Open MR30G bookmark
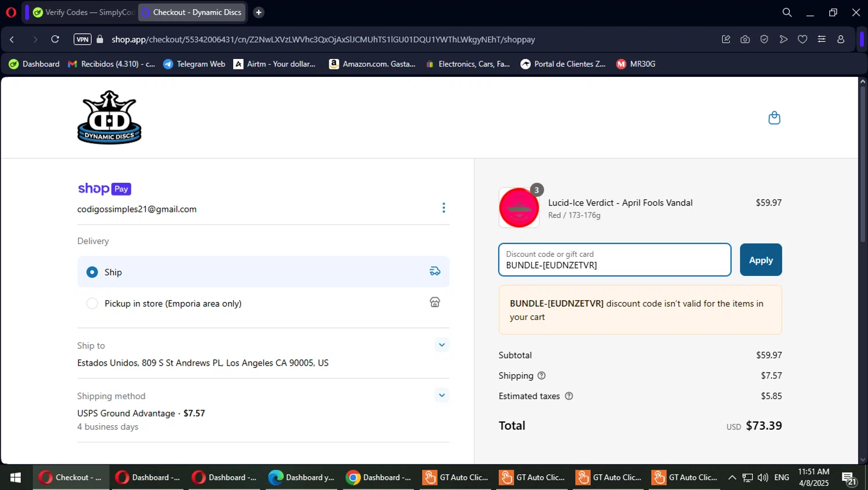The image size is (868, 490). tap(636, 64)
